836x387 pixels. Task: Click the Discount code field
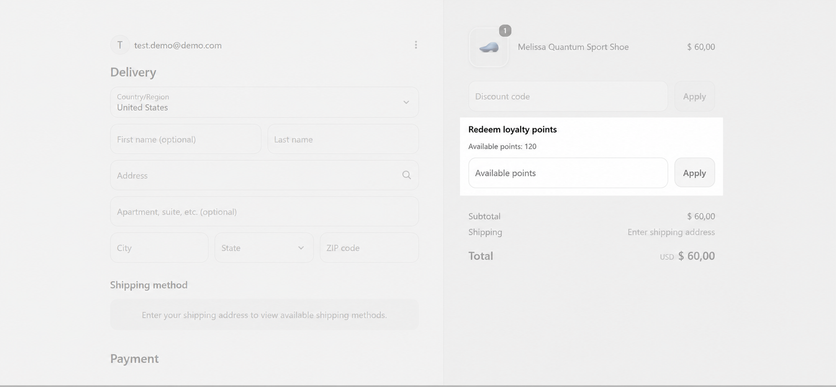[x=568, y=96]
